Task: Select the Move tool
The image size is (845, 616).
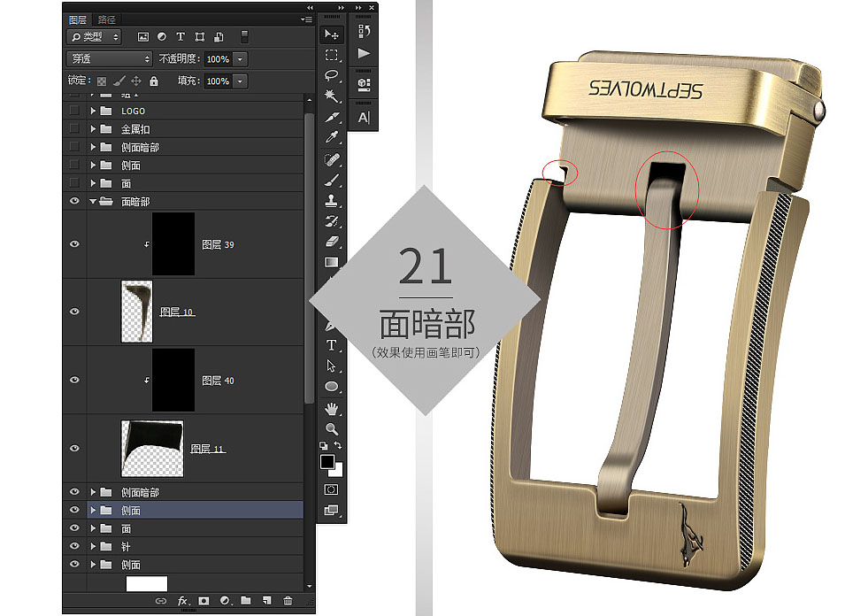Action: click(x=332, y=35)
